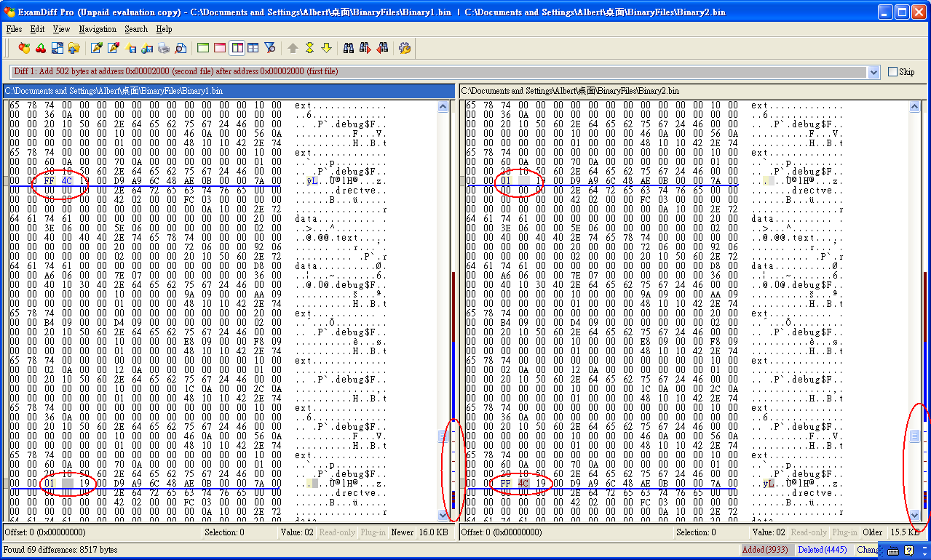
Task: Click the Print printer icon
Action: point(164,48)
